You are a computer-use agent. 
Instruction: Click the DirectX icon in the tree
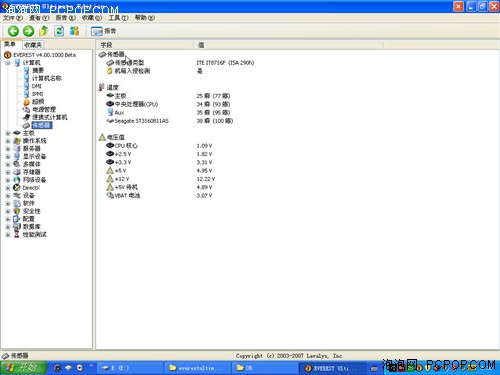point(17,188)
